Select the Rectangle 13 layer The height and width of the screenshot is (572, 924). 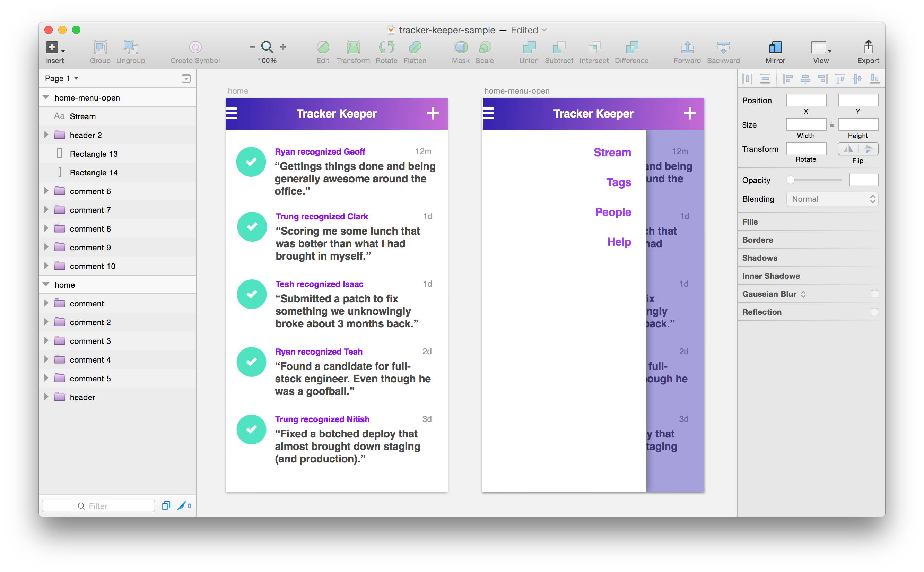point(94,154)
